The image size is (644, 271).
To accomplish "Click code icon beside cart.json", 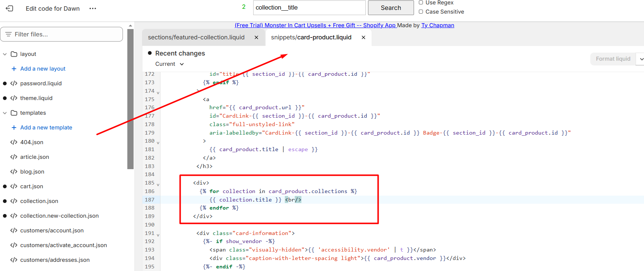I will (14, 186).
